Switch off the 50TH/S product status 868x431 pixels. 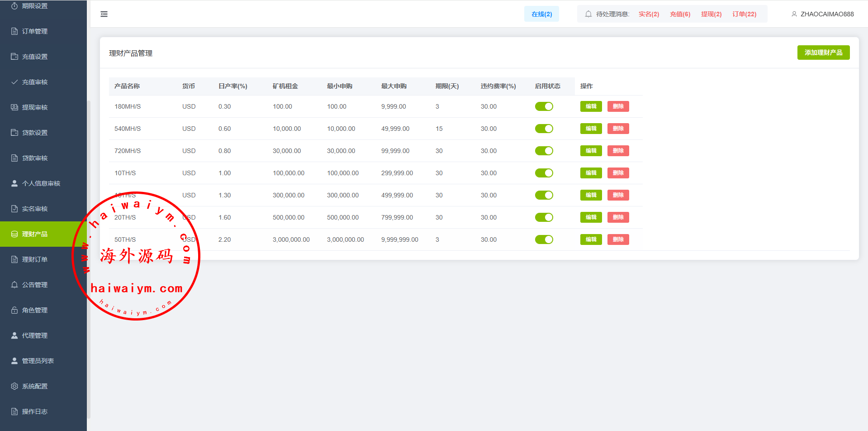[x=544, y=239]
